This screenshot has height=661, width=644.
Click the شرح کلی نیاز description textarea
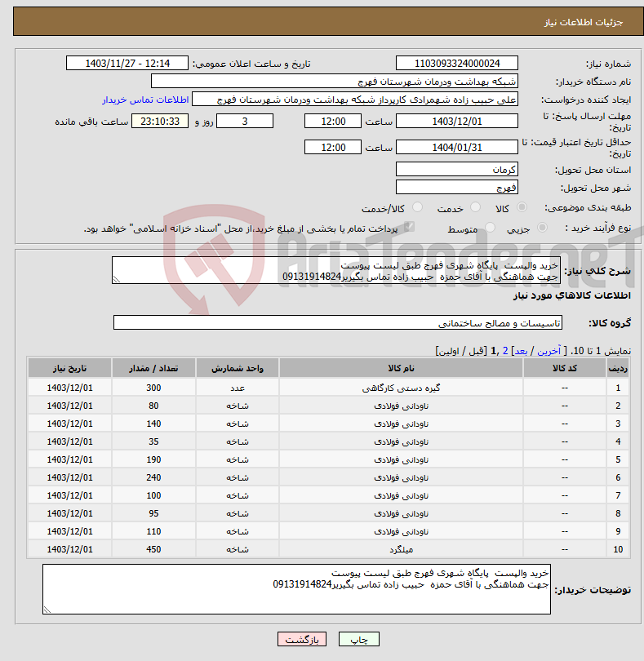point(336,270)
